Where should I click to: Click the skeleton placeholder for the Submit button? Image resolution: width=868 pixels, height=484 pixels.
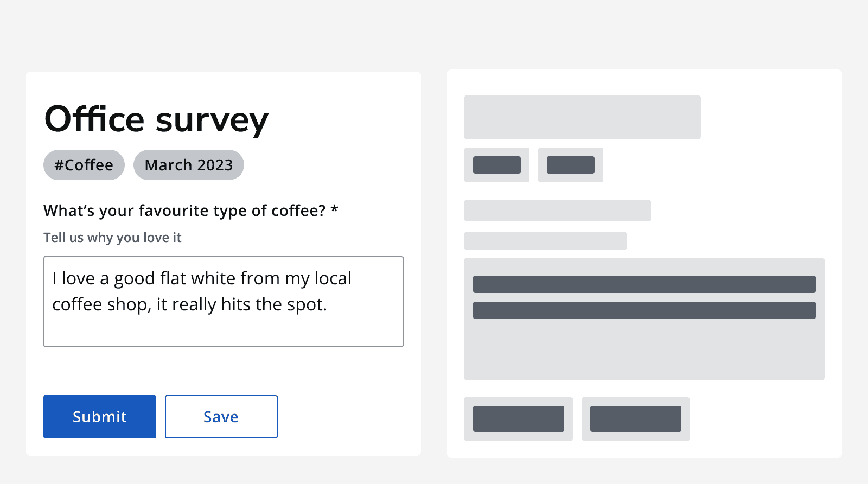(519, 419)
